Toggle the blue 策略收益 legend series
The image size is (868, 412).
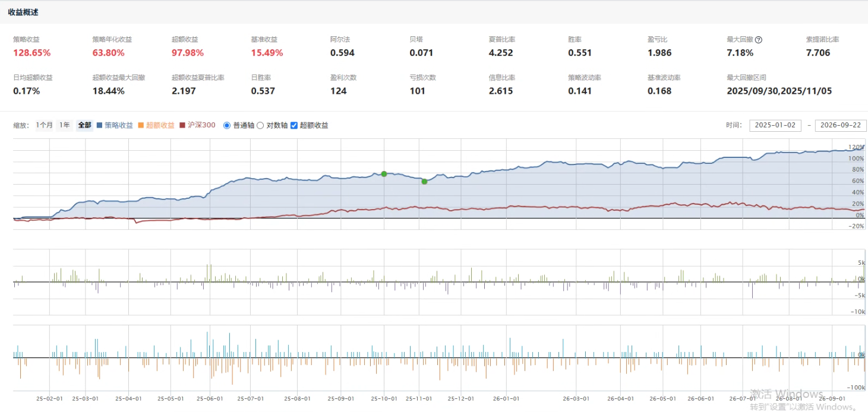pos(115,125)
